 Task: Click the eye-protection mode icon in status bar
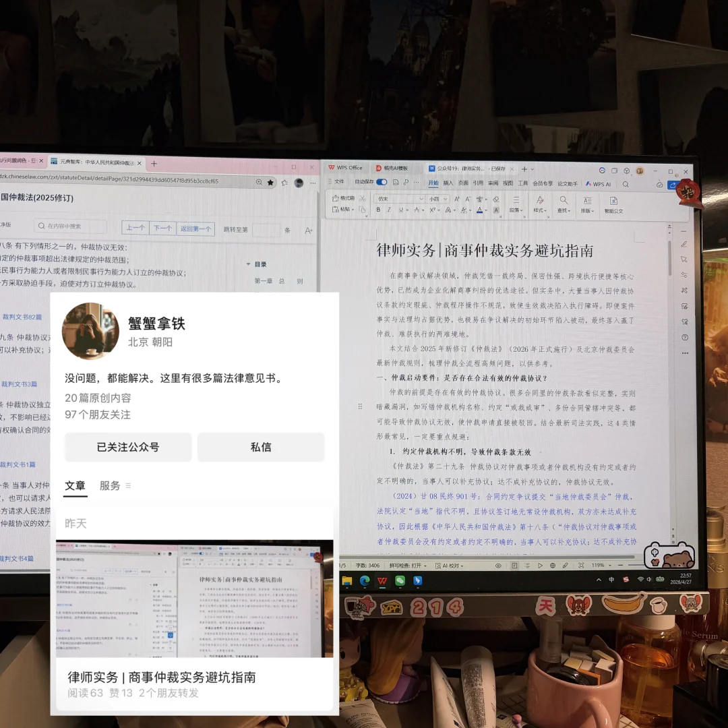[x=498, y=566]
